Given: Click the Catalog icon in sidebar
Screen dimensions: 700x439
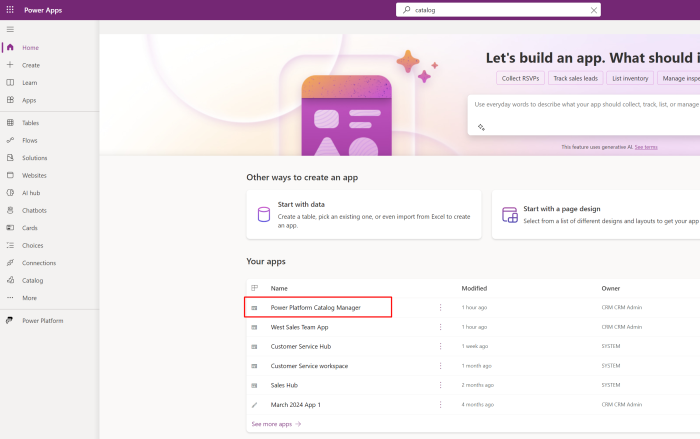Looking at the screenshot, I should pyautogui.click(x=10, y=280).
